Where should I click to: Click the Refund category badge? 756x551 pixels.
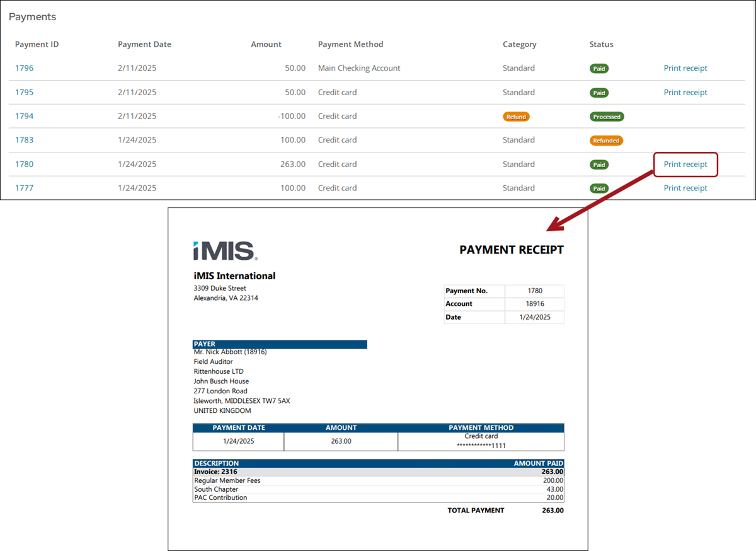(x=516, y=116)
